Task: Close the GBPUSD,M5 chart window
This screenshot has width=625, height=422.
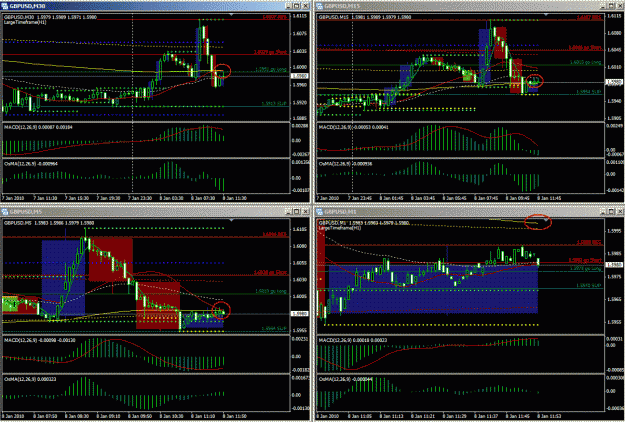Action: point(305,212)
